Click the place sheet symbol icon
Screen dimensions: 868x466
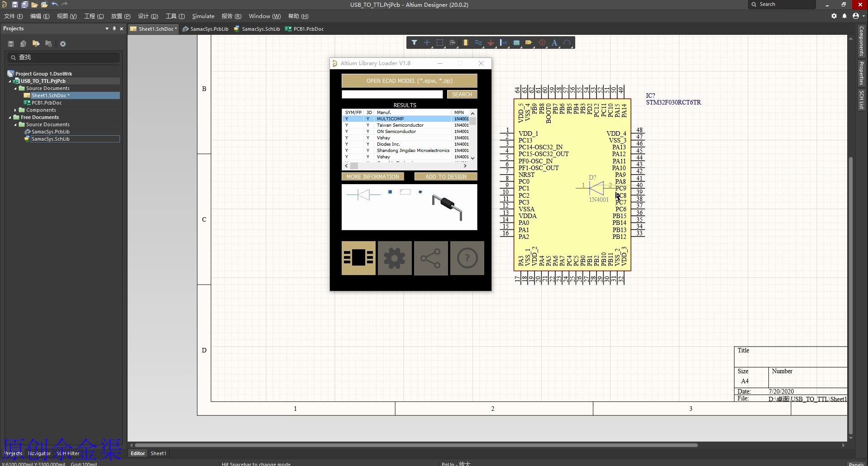(x=516, y=43)
